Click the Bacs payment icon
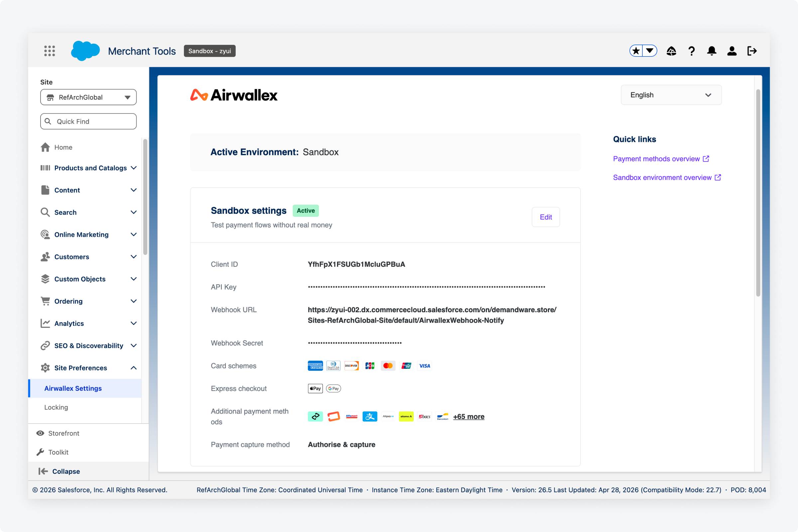This screenshot has height=532, width=798. (x=425, y=416)
